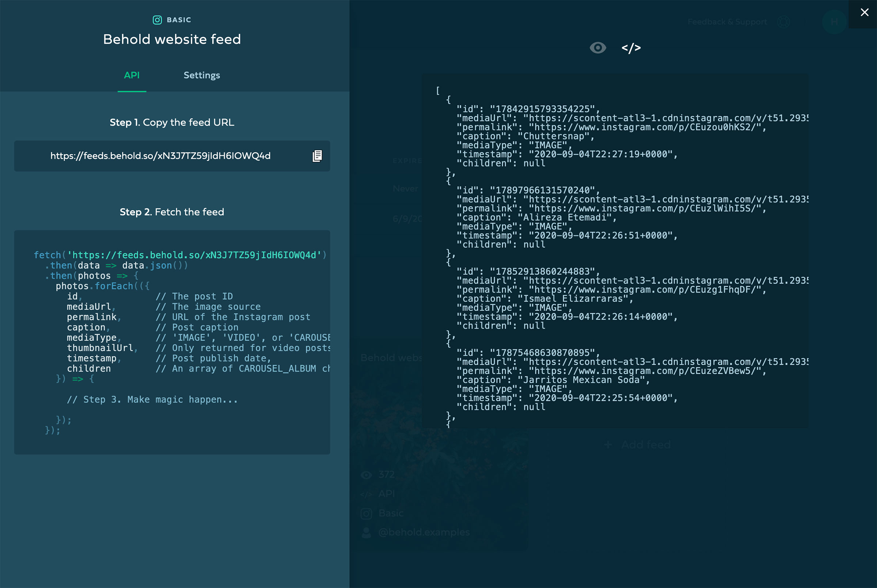Show the feed preview via eye icon
The image size is (877, 588).
click(x=598, y=48)
